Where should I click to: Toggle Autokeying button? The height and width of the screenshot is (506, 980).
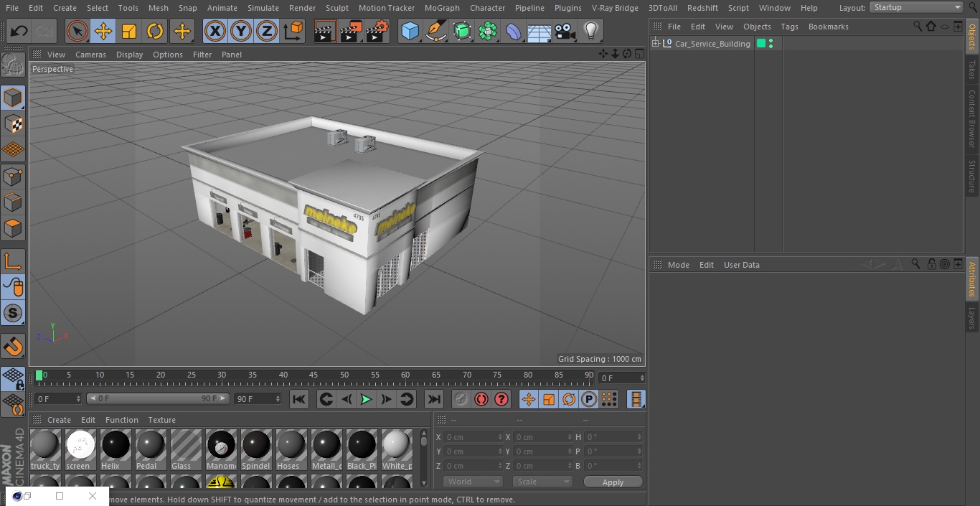tap(481, 399)
